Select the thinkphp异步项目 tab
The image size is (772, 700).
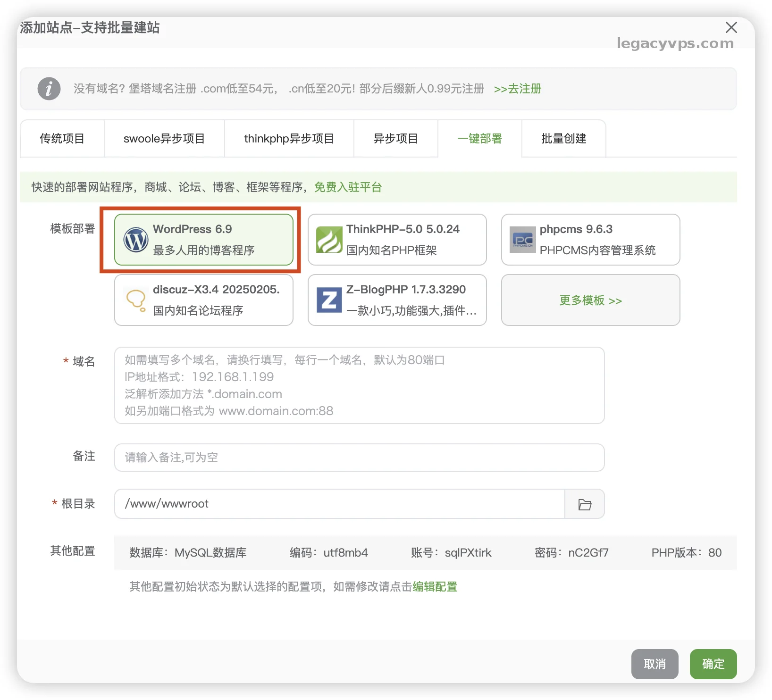pyautogui.click(x=289, y=139)
